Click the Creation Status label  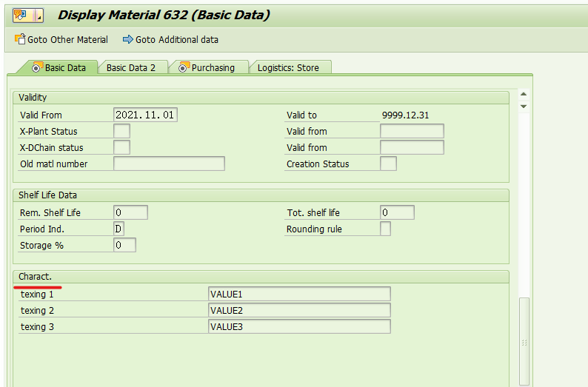(x=318, y=164)
